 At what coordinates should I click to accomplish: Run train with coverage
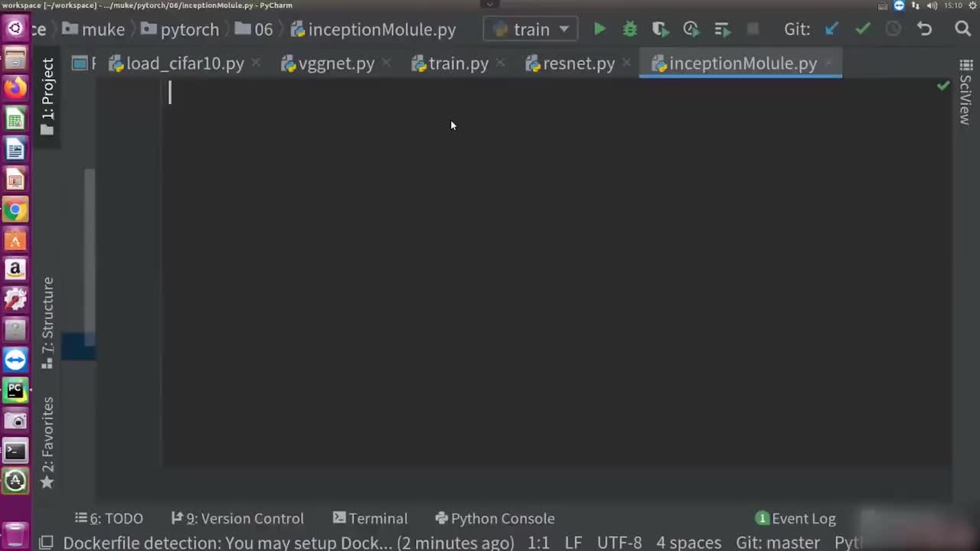(x=660, y=29)
